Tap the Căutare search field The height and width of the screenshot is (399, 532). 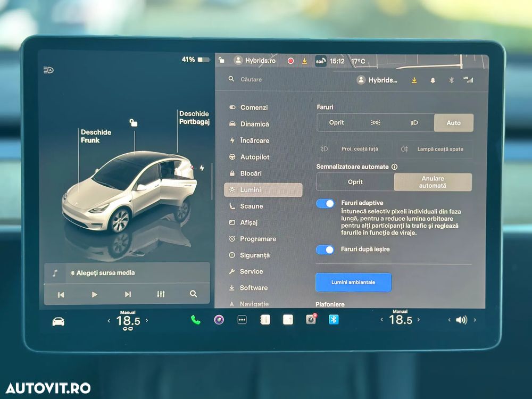tap(251, 79)
